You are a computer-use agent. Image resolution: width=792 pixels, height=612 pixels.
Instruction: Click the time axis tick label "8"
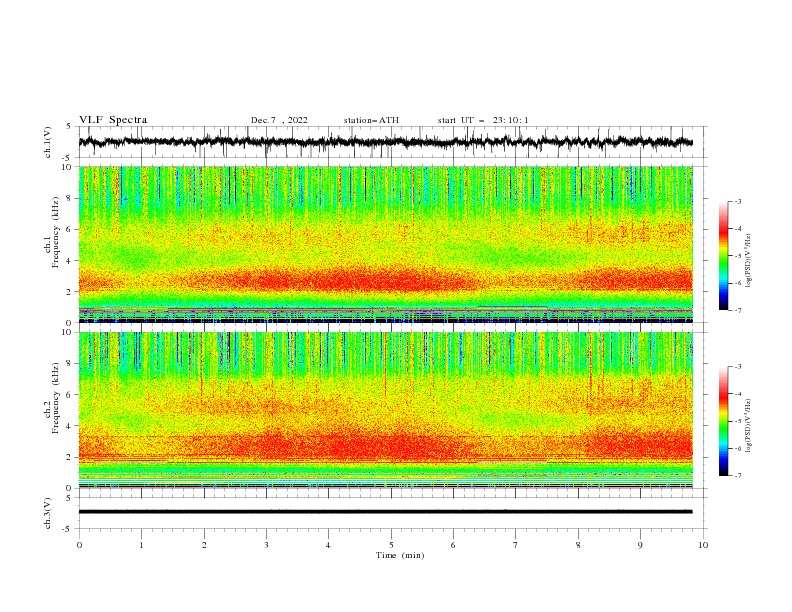tap(578, 545)
